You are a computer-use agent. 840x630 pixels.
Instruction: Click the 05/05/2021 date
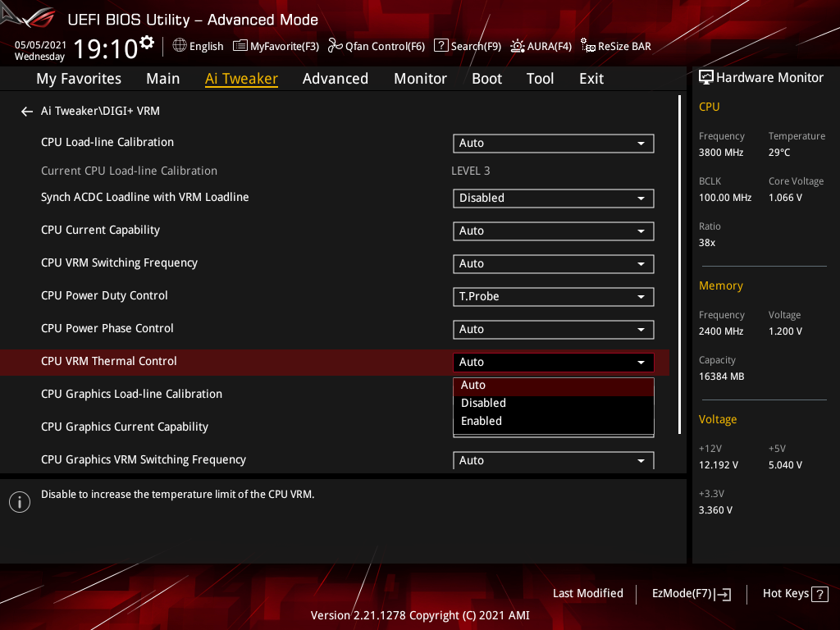coord(40,45)
